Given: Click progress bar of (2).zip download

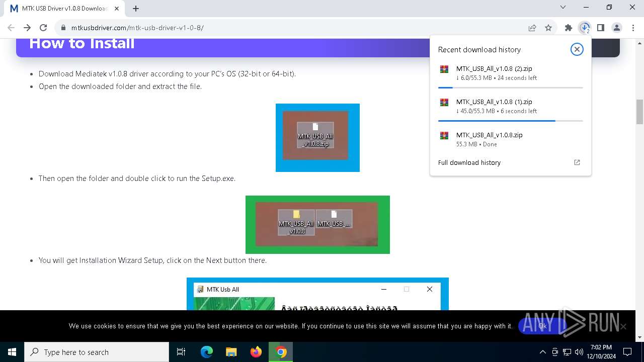Looking at the screenshot, I should click(511, 87).
